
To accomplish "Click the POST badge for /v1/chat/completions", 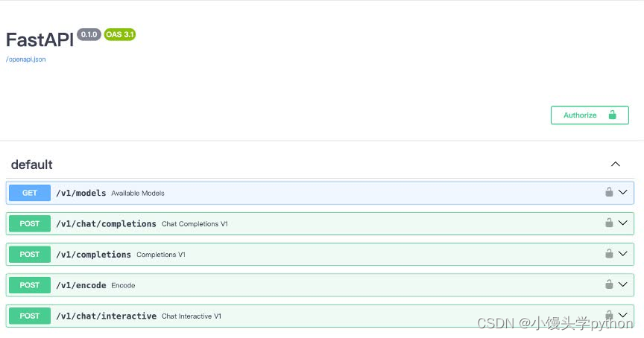I will (30, 223).
